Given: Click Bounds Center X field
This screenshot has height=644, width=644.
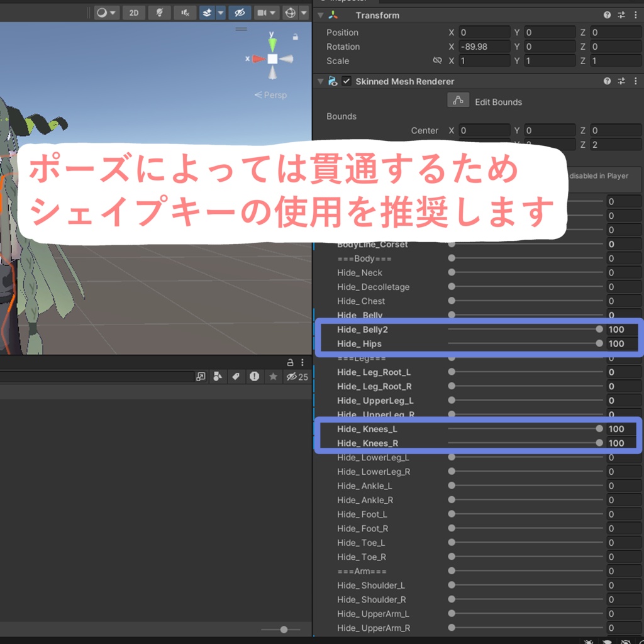Looking at the screenshot, I should [x=484, y=131].
